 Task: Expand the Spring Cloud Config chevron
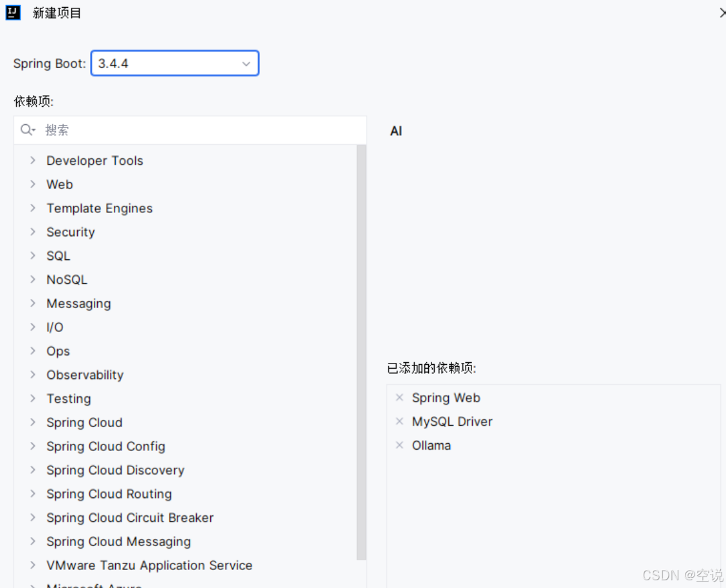pyautogui.click(x=33, y=446)
